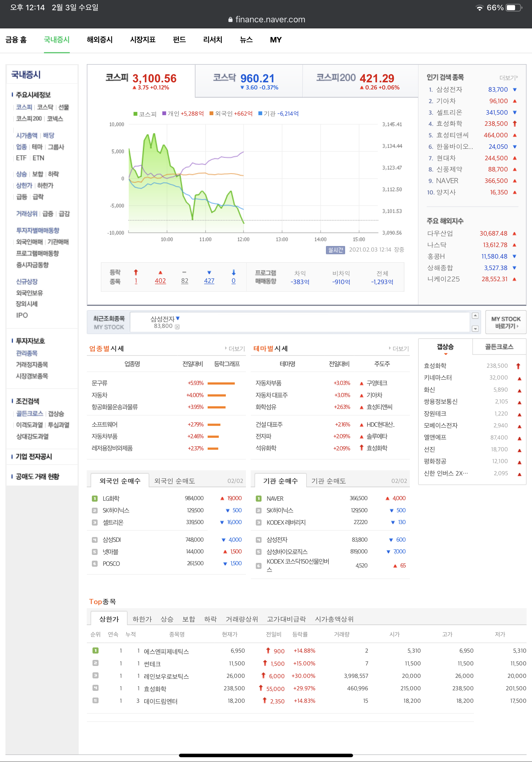Select the 시가총액상위 tab
The height and width of the screenshot is (762, 532).
(x=334, y=619)
